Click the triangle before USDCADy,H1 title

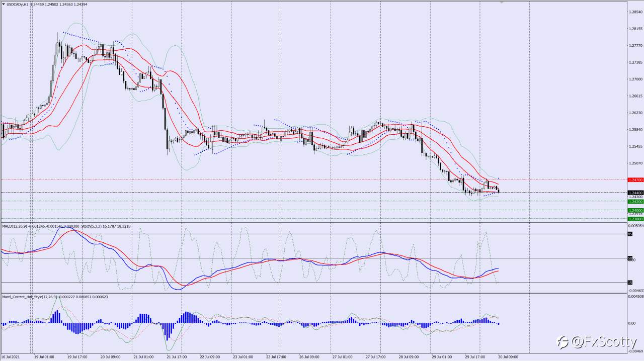point(3,4)
